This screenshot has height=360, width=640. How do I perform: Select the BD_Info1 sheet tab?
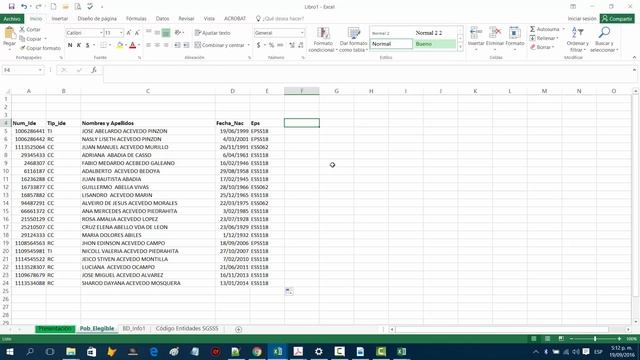[x=134, y=329]
